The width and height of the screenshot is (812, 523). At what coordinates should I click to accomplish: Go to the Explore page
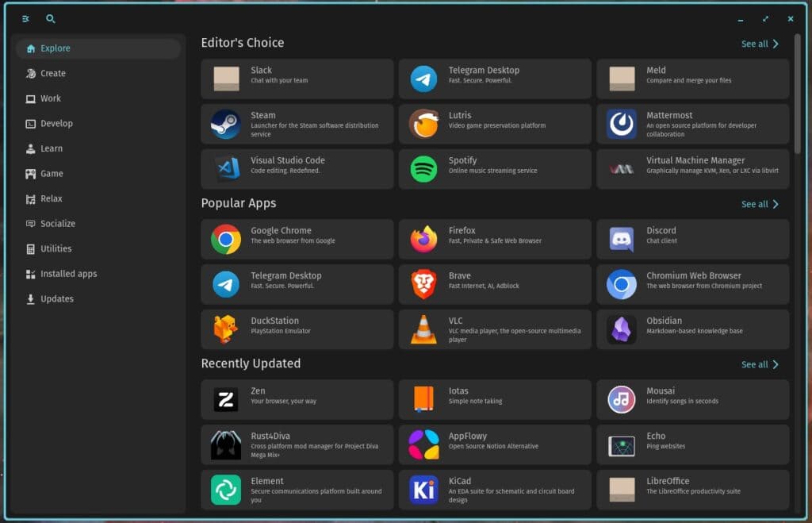98,48
